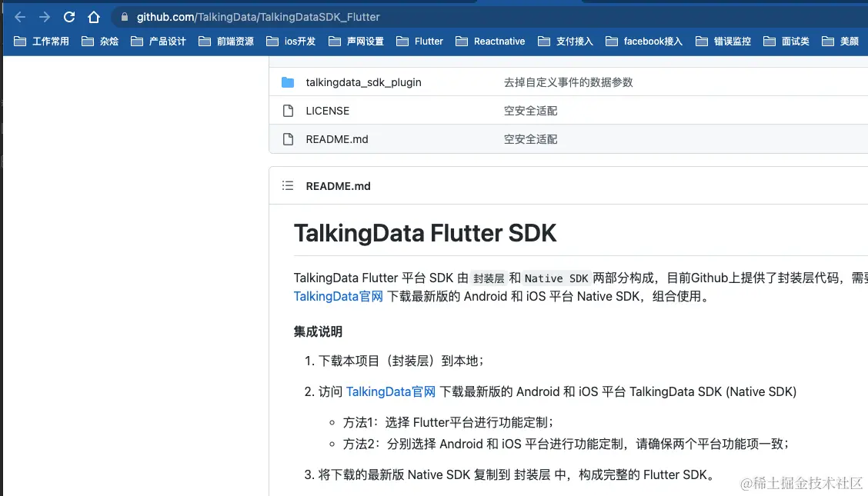Follow the TalkingData官网 link in intro paragraph
This screenshot has height=496, width=868.
339,296
